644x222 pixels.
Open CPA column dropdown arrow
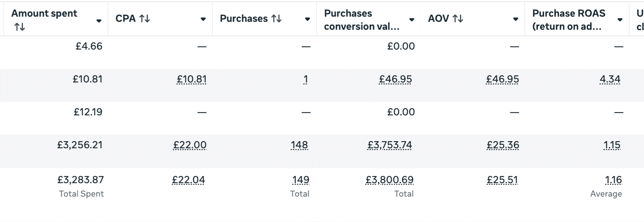(x=203, y=19)
